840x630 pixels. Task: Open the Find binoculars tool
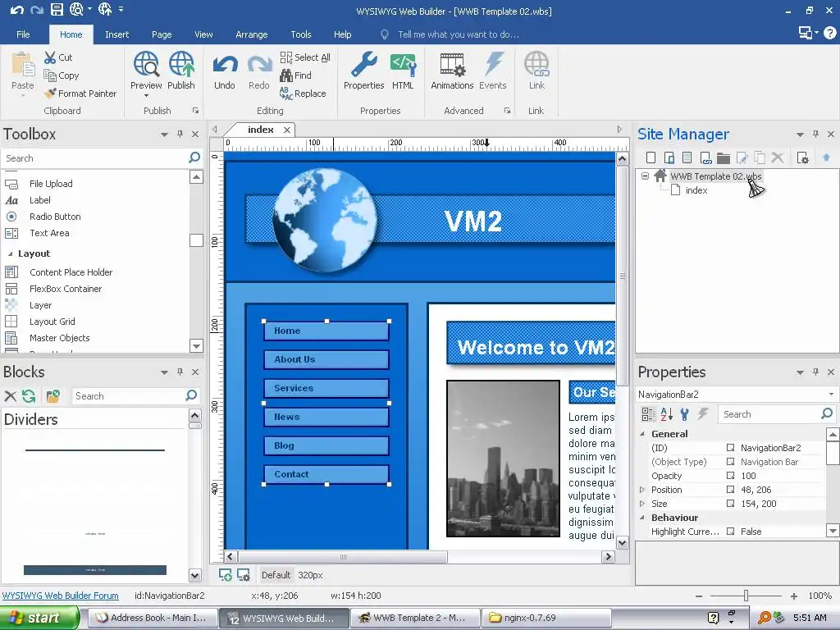pos(295,75)
